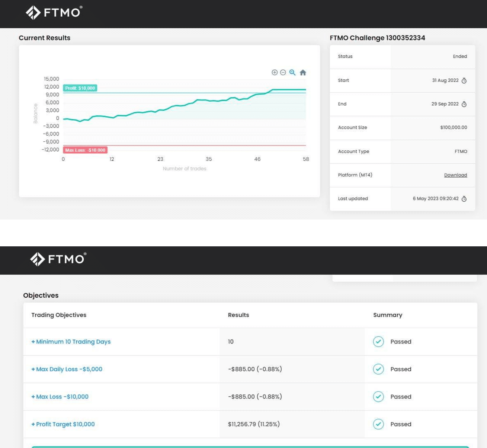Click Passed checkmark for Profit Target
This screenshot has height=448, width=487.
pos(378,424)
